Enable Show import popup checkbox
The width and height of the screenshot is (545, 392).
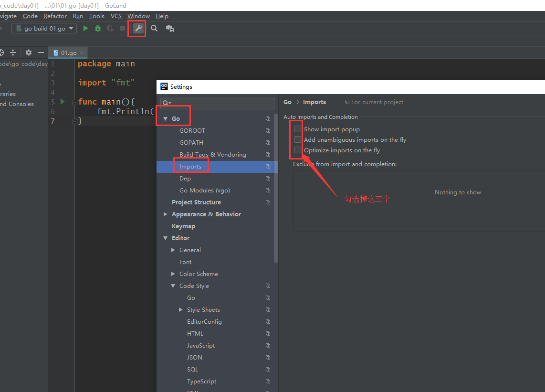tap(298, 129)
